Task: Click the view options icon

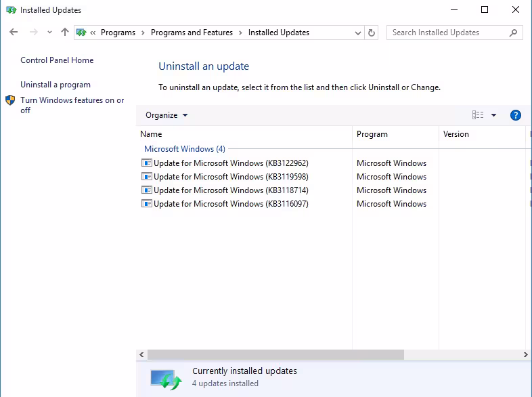Action: [x=478, y=115]
